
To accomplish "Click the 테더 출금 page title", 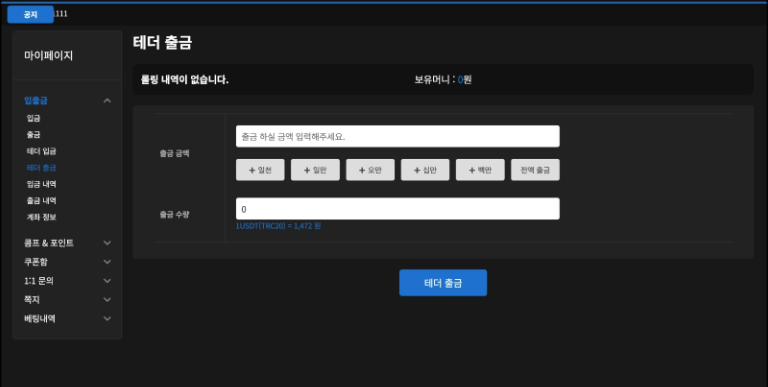I will pyautogui.click(x=162, y=43).
